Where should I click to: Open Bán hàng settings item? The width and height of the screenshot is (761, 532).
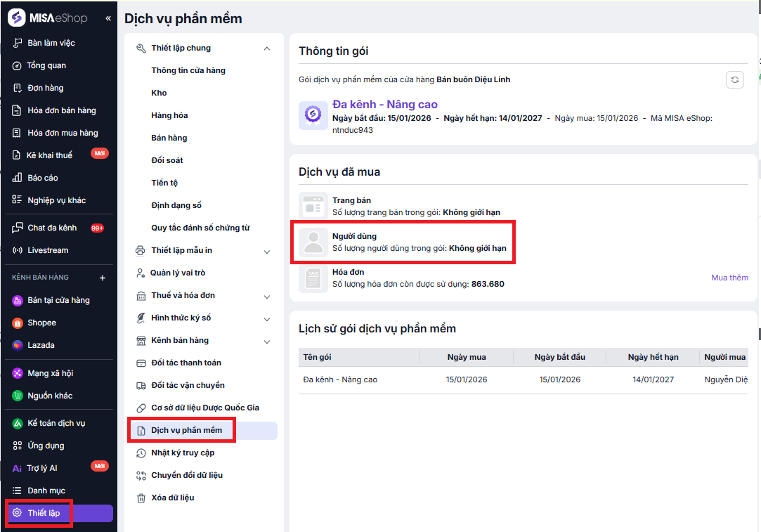[x=169, y=138]
